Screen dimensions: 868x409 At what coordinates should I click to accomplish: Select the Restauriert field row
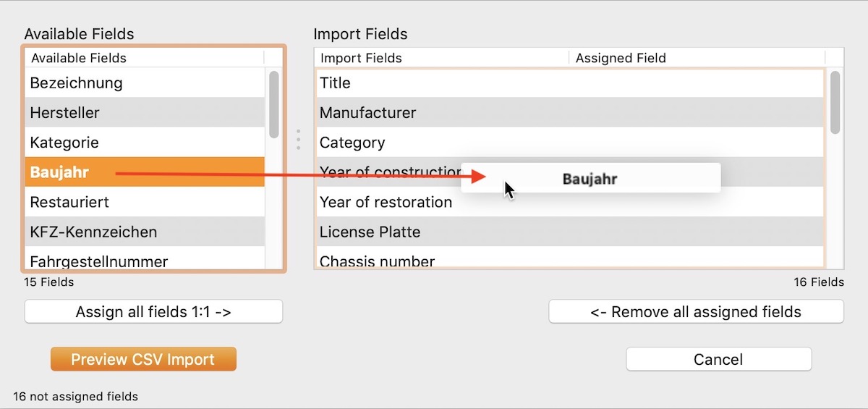click(145, 202)
